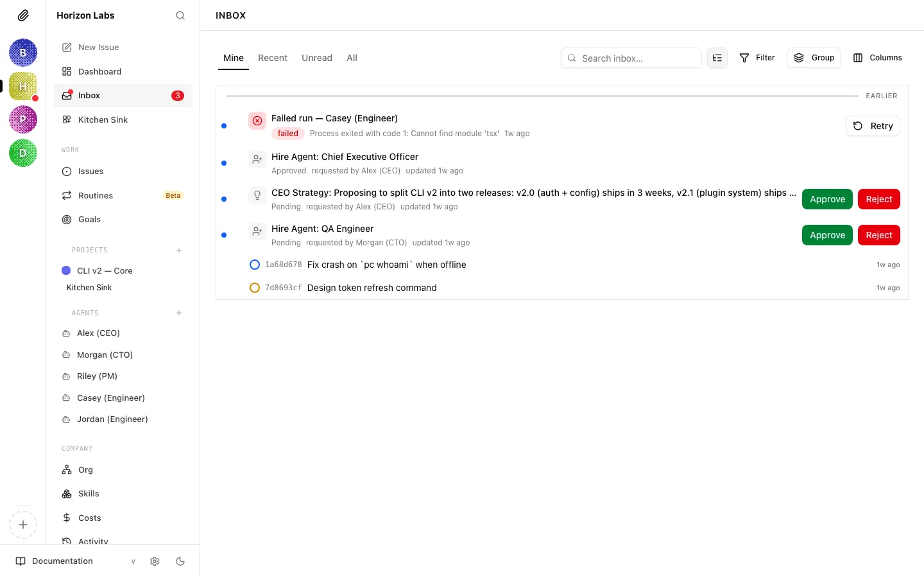Open the green D workspace avatar
The image size is (924, 578).
click(23, 153)
